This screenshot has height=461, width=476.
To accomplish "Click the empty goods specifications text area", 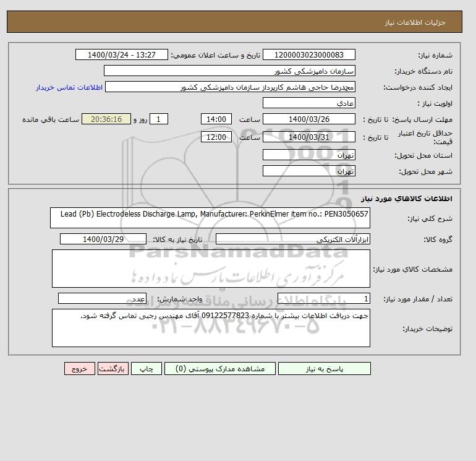I will point(211,269).
